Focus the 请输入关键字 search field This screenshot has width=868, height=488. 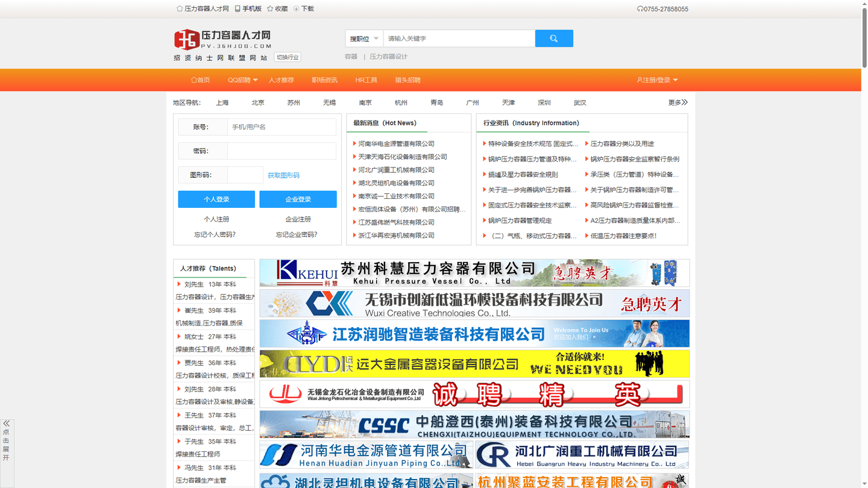(x=459, y=39)
